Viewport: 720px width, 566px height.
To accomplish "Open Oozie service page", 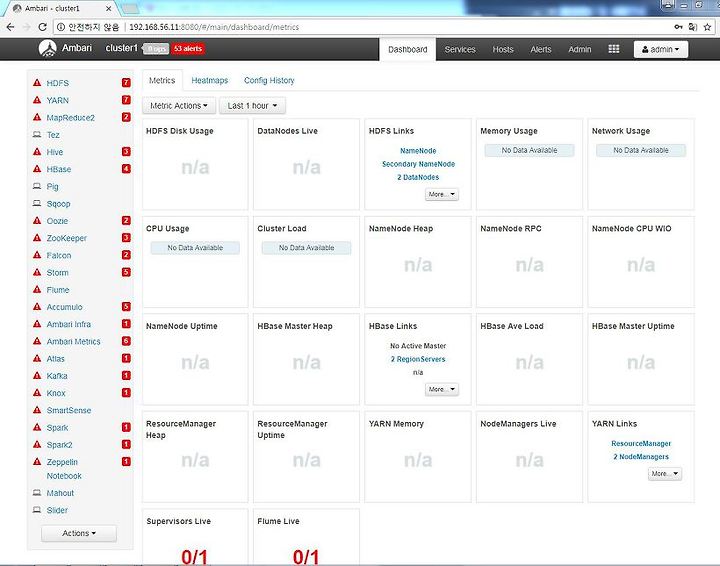I will coord(57,221).
